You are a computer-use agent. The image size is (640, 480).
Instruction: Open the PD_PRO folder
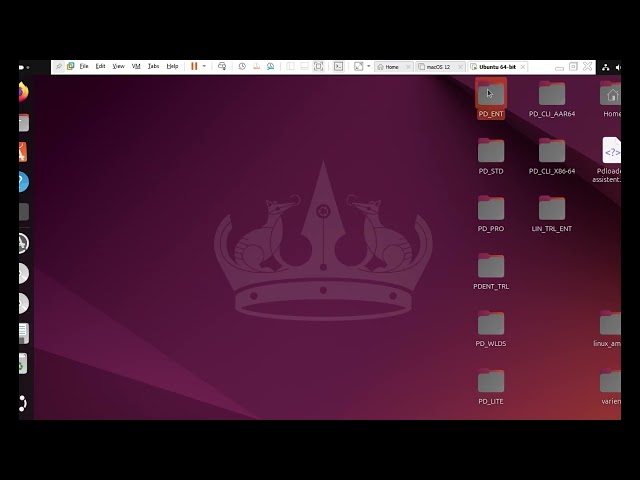click(x=491, y=213)
